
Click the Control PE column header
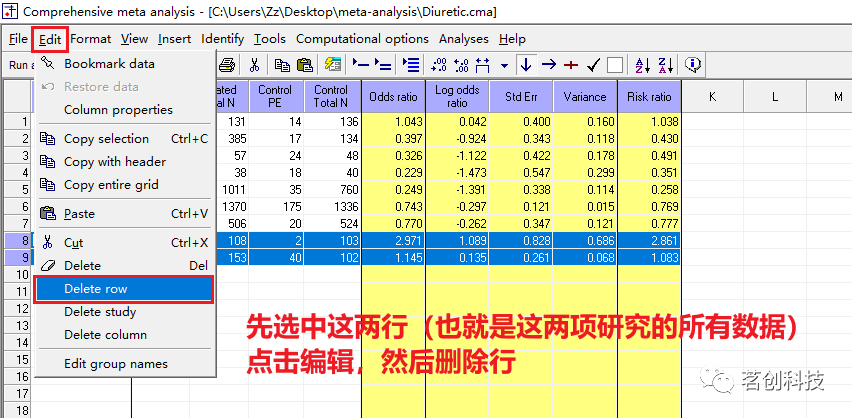[x=275, y=97]
